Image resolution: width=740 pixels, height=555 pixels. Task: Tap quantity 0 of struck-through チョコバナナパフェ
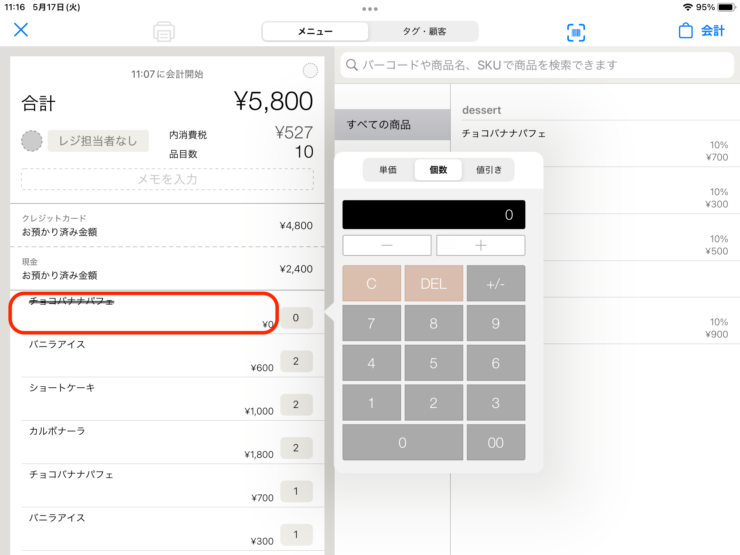tap(296, 318)
